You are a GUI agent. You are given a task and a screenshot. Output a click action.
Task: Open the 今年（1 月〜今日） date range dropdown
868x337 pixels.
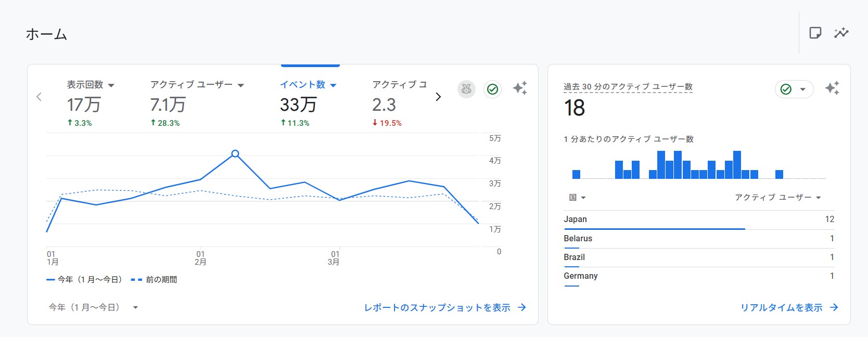pos(93,307)
